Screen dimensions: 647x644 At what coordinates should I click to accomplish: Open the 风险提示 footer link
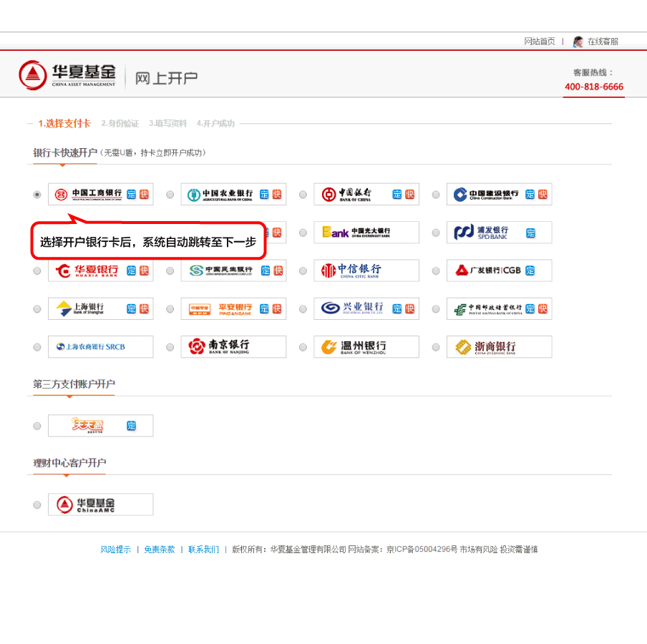(x=115, y=550)
